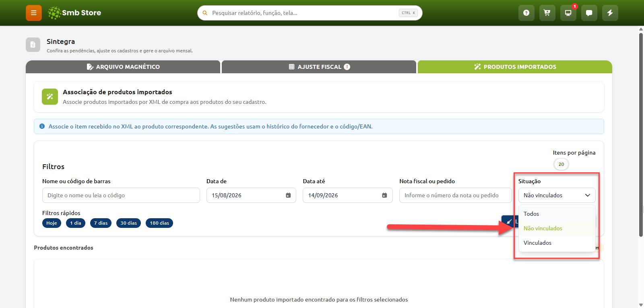
Task: Apply the 30 dias quick filter
Action: [128, 223]
